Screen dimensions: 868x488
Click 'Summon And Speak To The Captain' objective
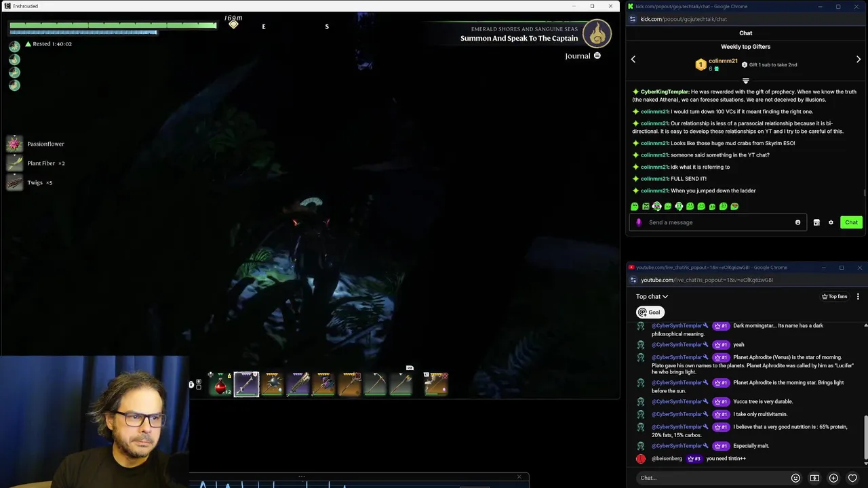[519, 39]
